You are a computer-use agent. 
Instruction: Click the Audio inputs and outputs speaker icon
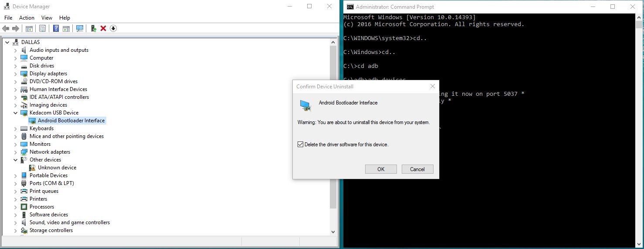coord(24,50)
